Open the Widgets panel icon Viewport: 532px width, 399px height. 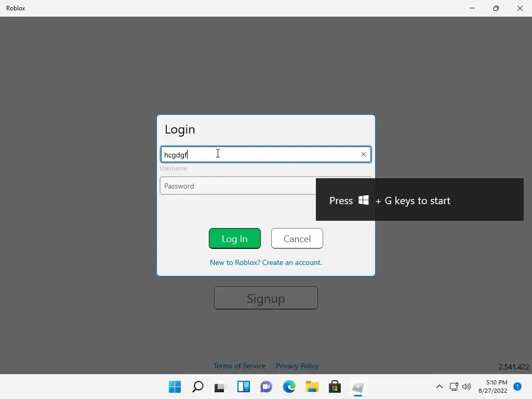click(x=243, y=387)
